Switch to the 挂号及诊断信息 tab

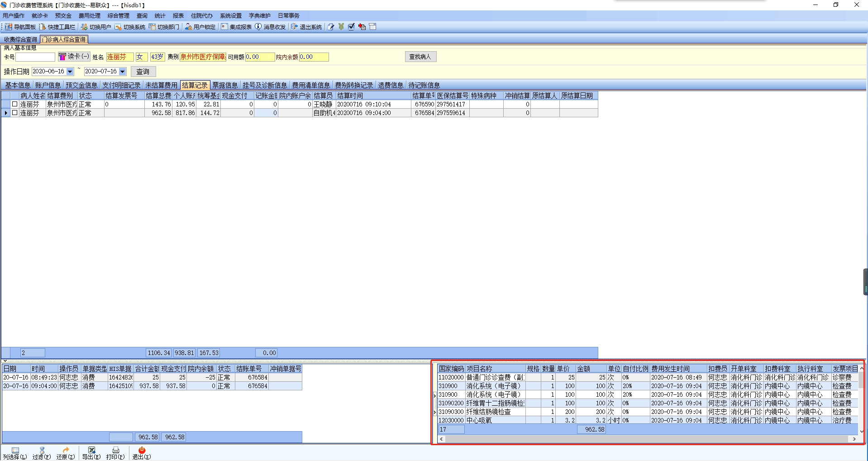265,85
